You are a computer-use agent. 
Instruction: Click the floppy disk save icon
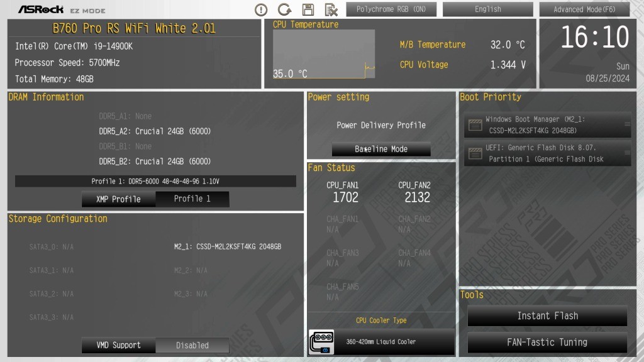click(308, 9)
